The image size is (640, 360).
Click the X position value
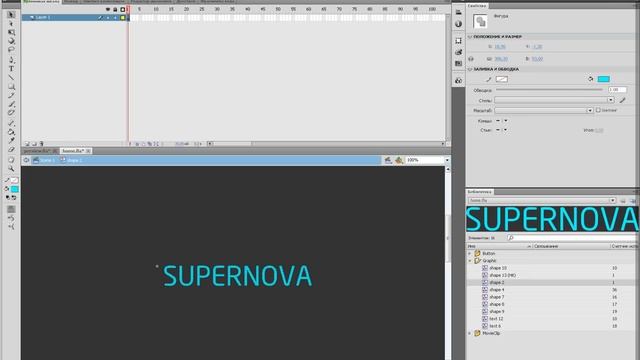point(500,47)
